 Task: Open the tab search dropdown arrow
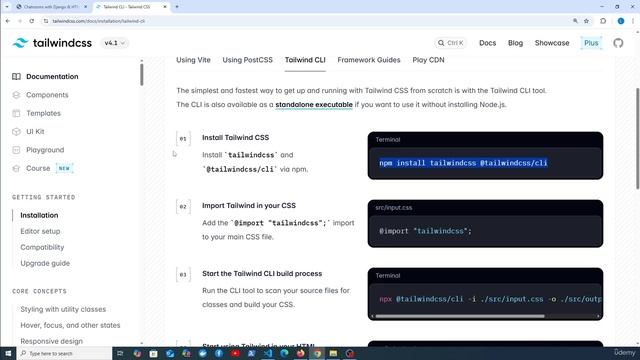pos(7,7)
